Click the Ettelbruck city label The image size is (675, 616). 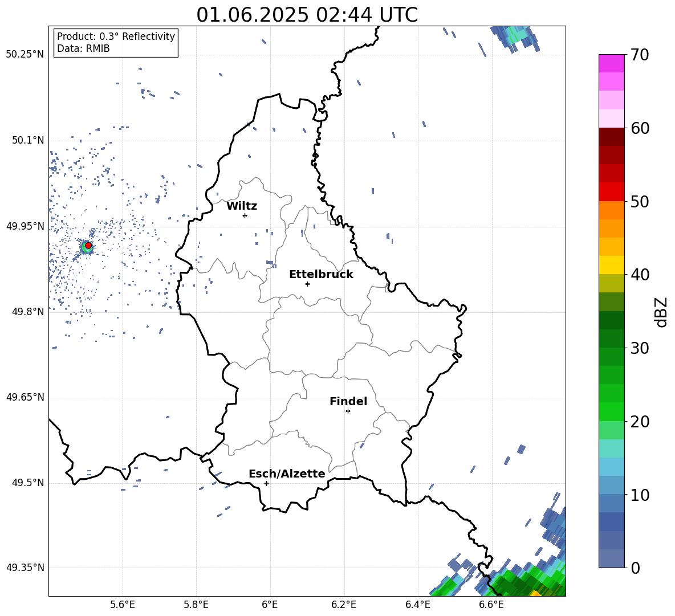(321, 275)
